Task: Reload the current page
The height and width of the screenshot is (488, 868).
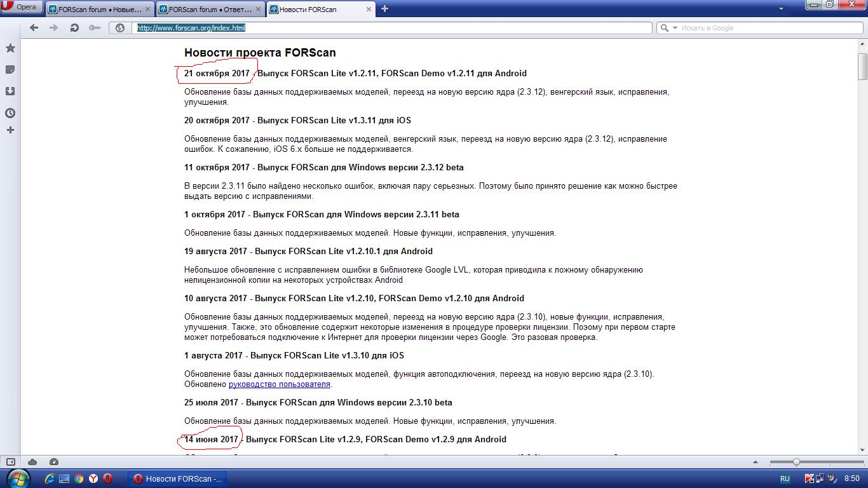Action: (74, 28)
